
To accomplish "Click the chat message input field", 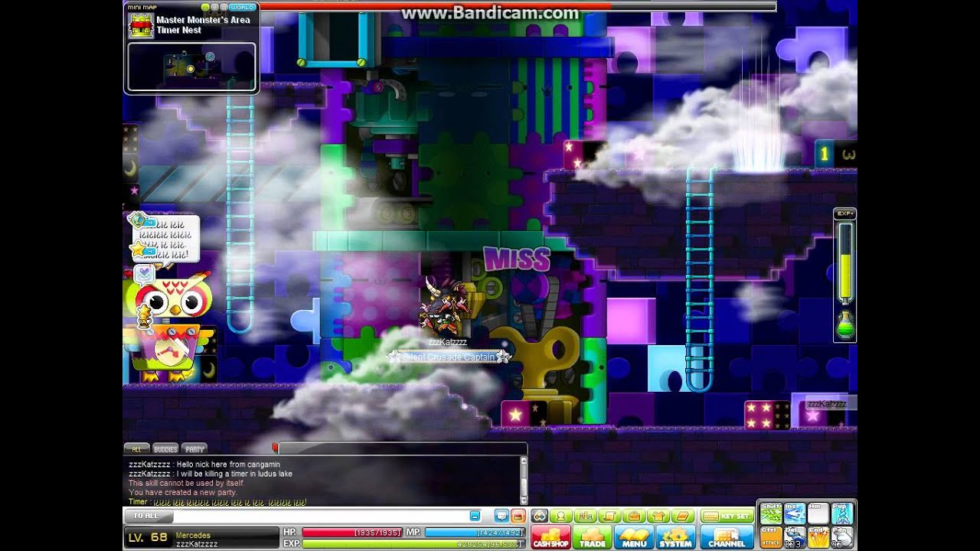I will pos(322,517).
